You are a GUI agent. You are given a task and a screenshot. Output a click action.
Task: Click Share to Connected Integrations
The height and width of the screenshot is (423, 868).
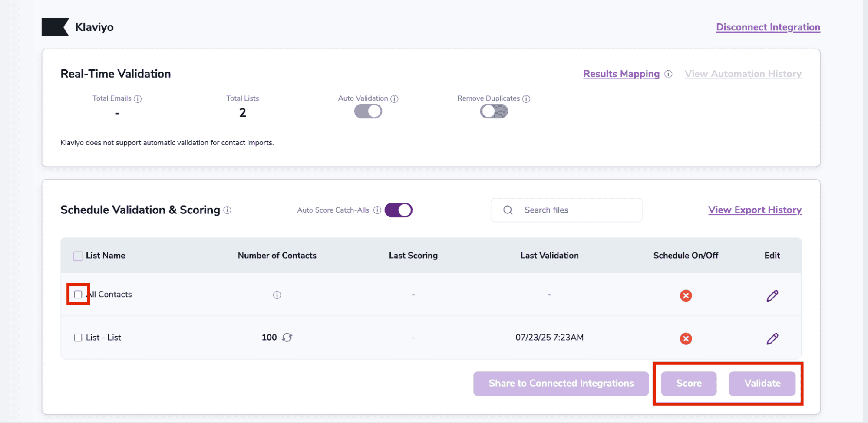561,384
